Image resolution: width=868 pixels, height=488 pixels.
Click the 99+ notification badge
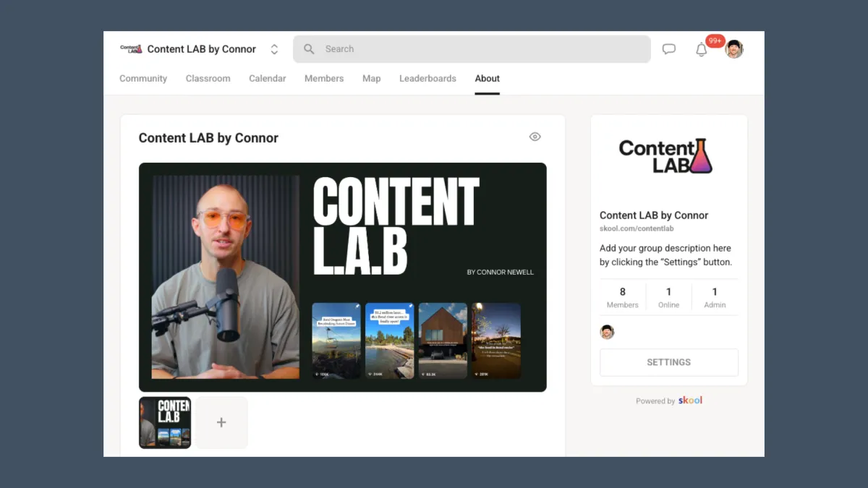click(715, 41)
